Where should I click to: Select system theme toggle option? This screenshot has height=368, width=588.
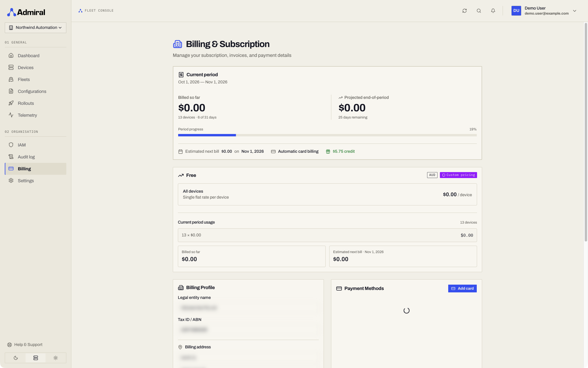pos(36,358)
